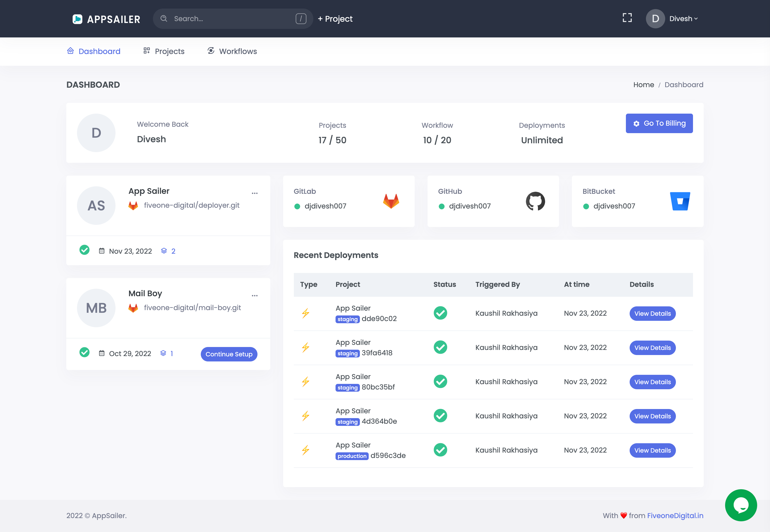Click Dashboard in the breadcrumb
The height and width of the screenshot is (532, 770).
coord(684,85)
